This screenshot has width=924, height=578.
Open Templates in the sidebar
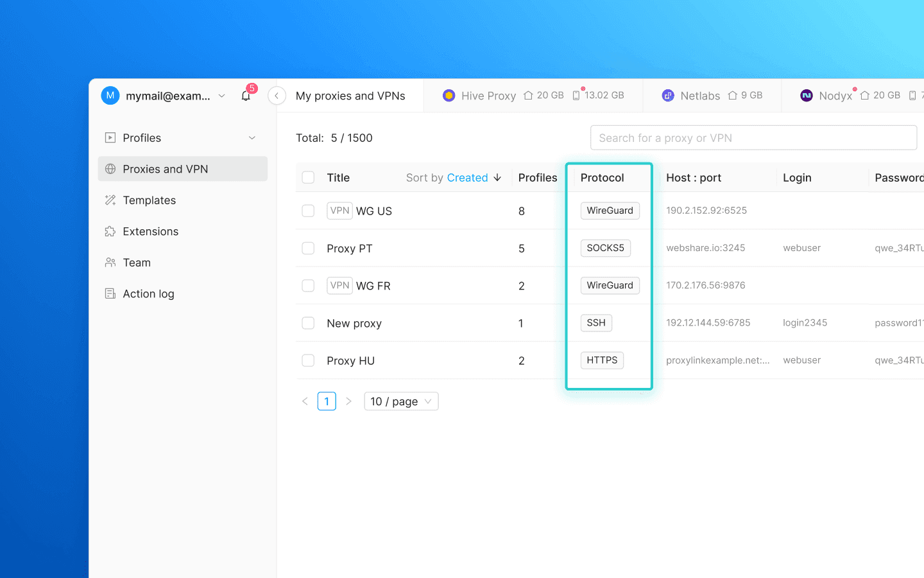click(183, 200)
